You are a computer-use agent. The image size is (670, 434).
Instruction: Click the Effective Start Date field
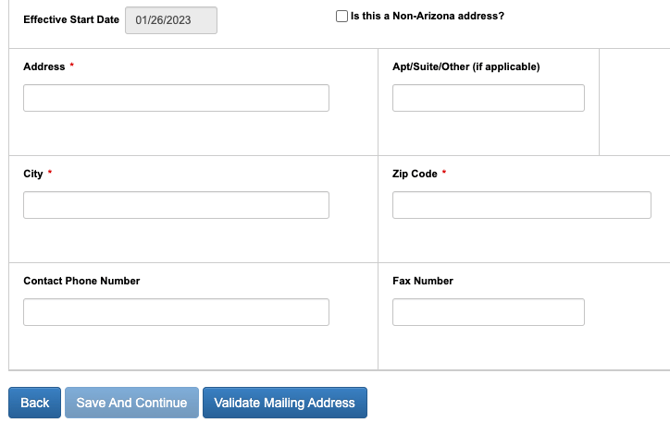pyautogui.click(x=171, y=20)
